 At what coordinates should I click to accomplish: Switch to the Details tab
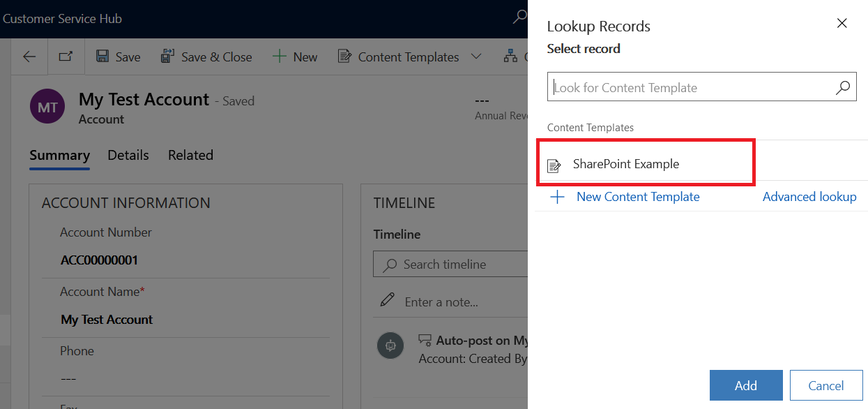(128, 155)
